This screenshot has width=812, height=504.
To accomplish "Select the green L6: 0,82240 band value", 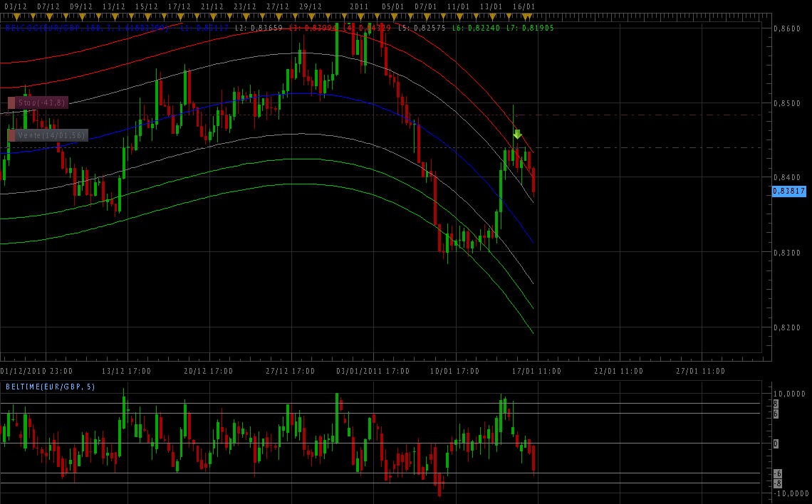I will click(476, 28).
